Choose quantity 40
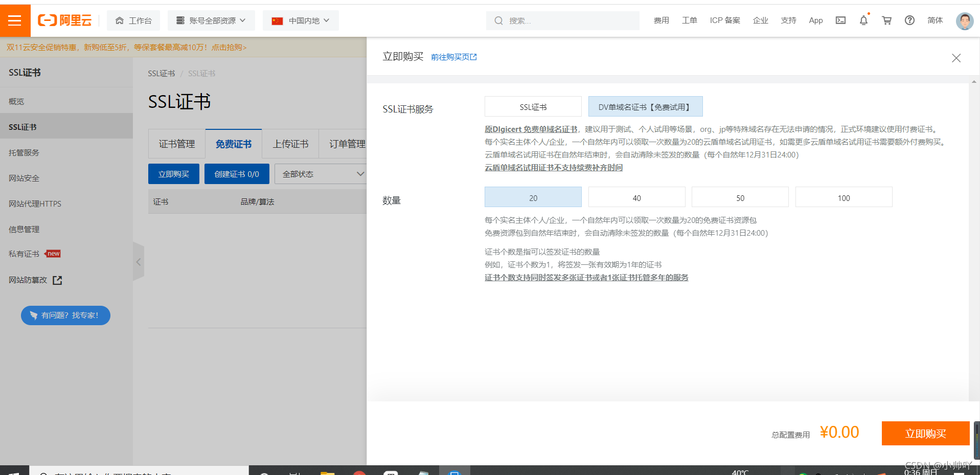 point(636,197)
